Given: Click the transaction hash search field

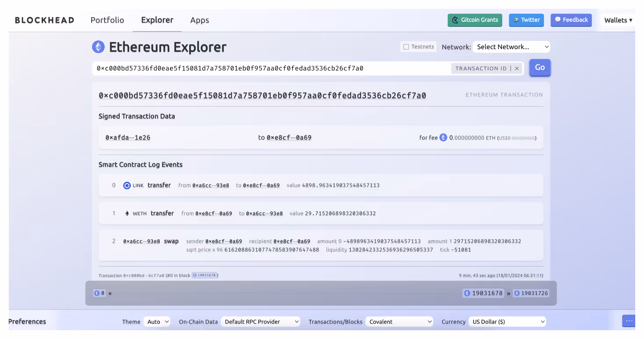Looking at the screenshot, I should pyautogui.click(x=271, y=69).
